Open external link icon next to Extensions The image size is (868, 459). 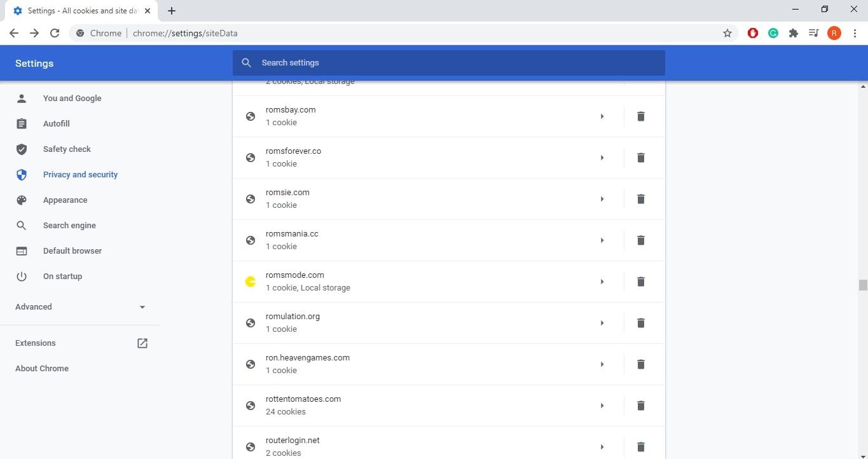142,343
